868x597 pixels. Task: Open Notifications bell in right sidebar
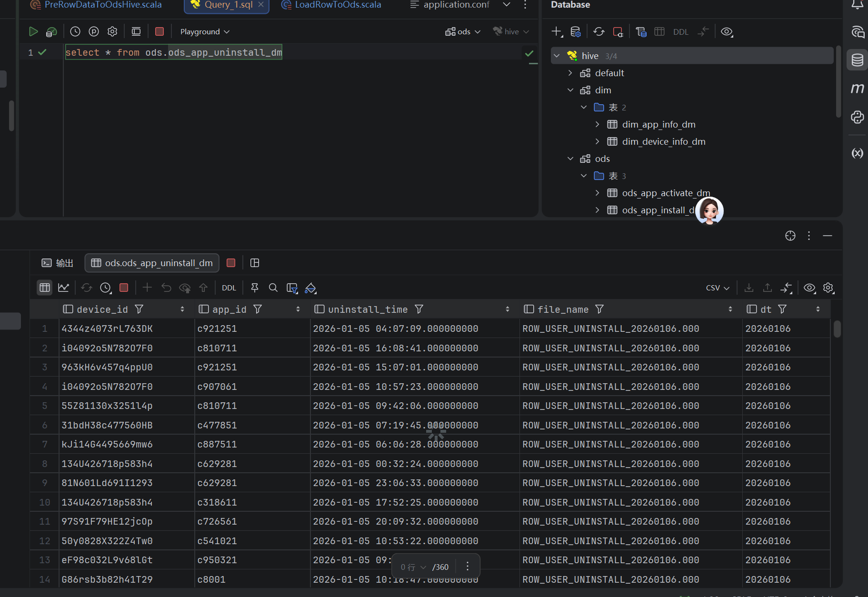[857, 4]
